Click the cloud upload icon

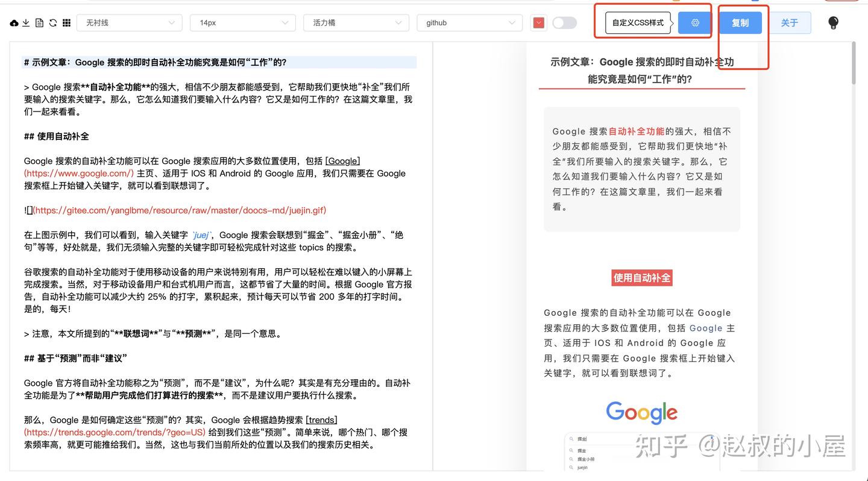coord(14,22)
